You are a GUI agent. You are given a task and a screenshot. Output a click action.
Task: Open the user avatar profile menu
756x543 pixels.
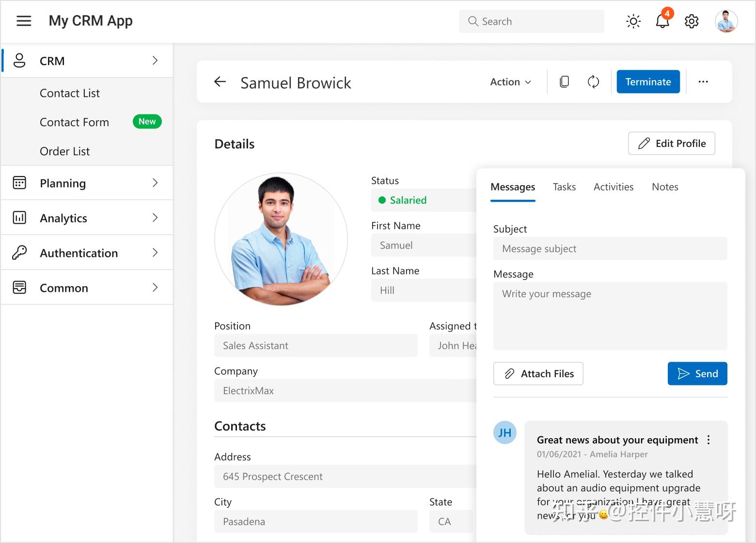point(726,21)
